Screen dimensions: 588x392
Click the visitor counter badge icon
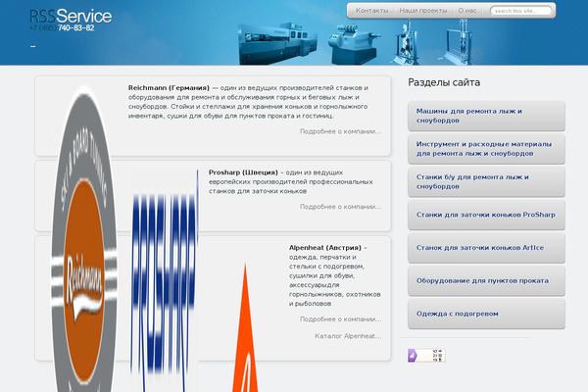coord(426,355)
